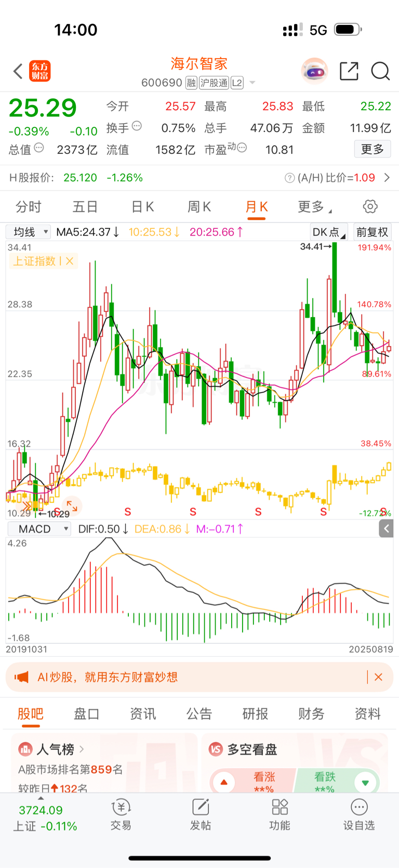Open chart settings gear icon

point(370,206)
